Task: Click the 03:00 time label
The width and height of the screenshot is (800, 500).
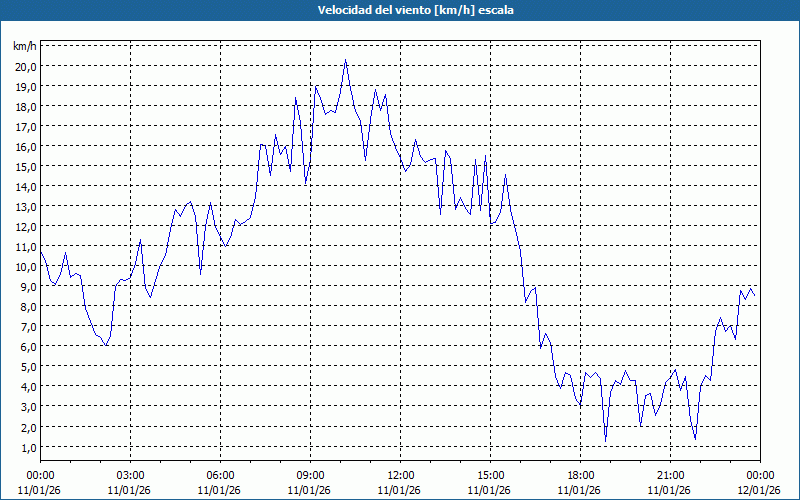Action: point(130,475)
